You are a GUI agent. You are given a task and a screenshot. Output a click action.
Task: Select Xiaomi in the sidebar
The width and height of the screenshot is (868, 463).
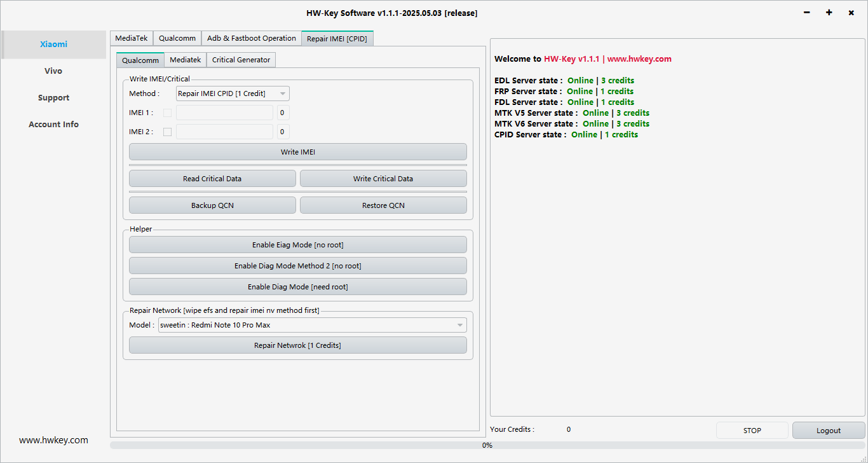53,45
